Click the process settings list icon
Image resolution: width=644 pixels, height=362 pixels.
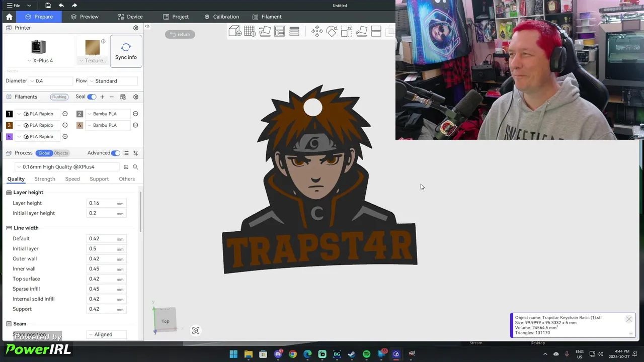[x=126, y=153]
